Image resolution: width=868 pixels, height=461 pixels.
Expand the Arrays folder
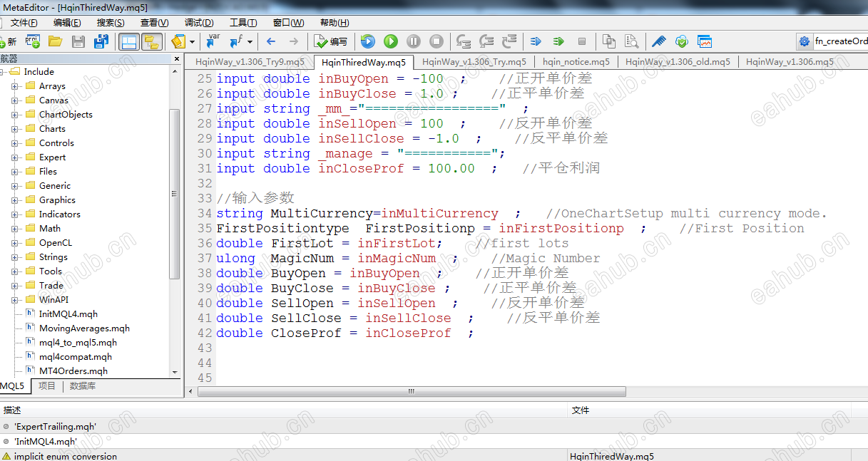pyautogui.click(x=15, y=86)
